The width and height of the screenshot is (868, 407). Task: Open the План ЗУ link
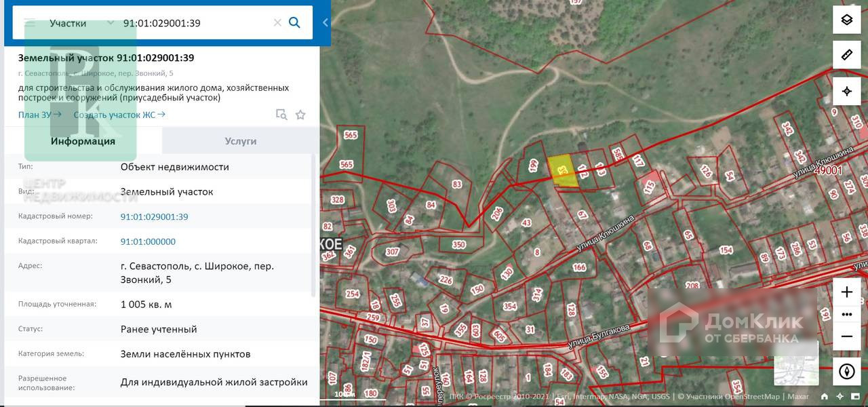coord(40,115)
